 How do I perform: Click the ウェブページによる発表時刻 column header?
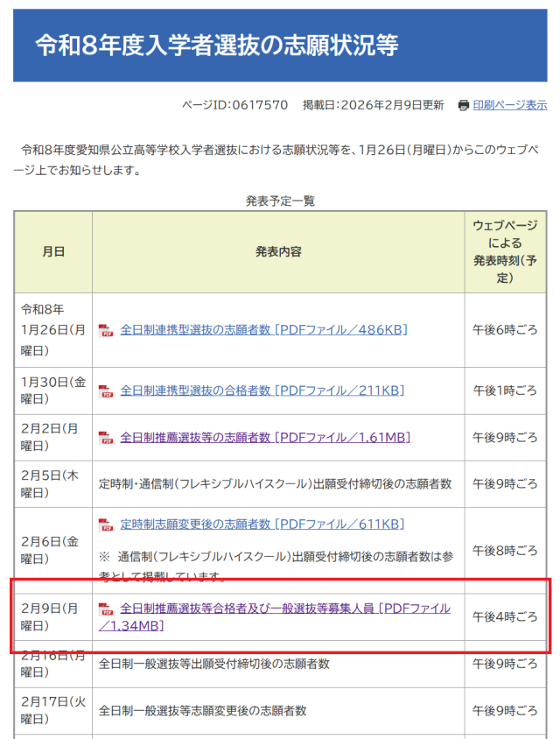(x=505, y=252)
